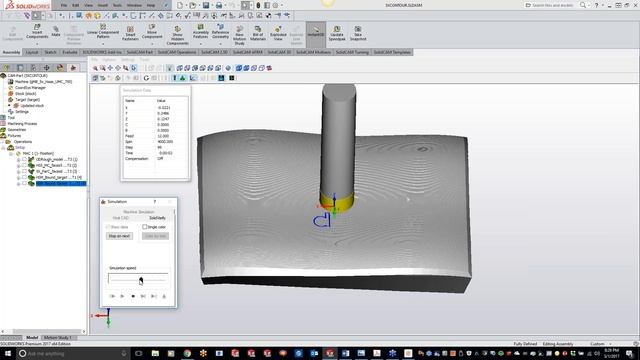
Task: Expand the 3DRough_model operation node
Action: [x=18, y=160]
